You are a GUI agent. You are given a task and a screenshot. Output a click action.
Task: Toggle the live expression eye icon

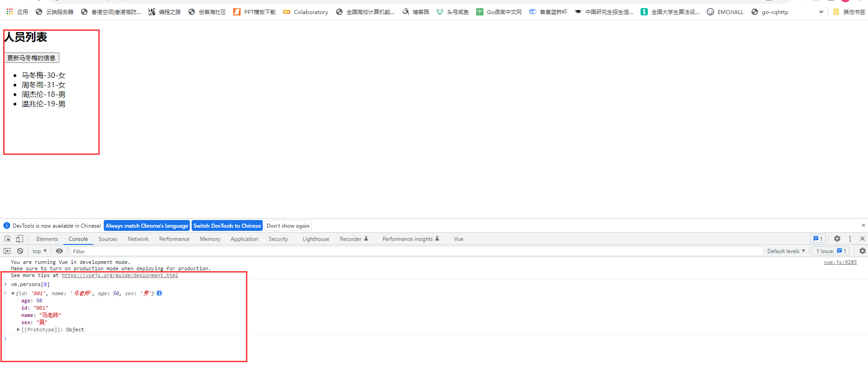coord(59,251)
